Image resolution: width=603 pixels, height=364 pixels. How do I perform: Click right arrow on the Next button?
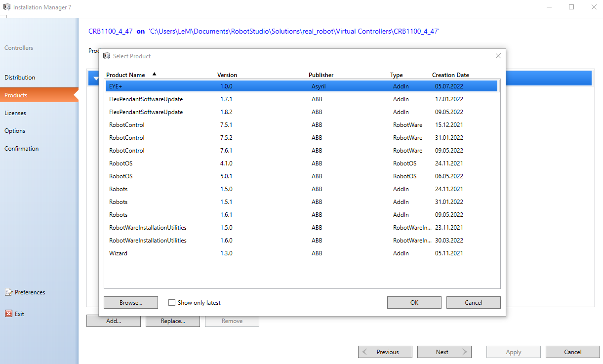pos(465,352)
